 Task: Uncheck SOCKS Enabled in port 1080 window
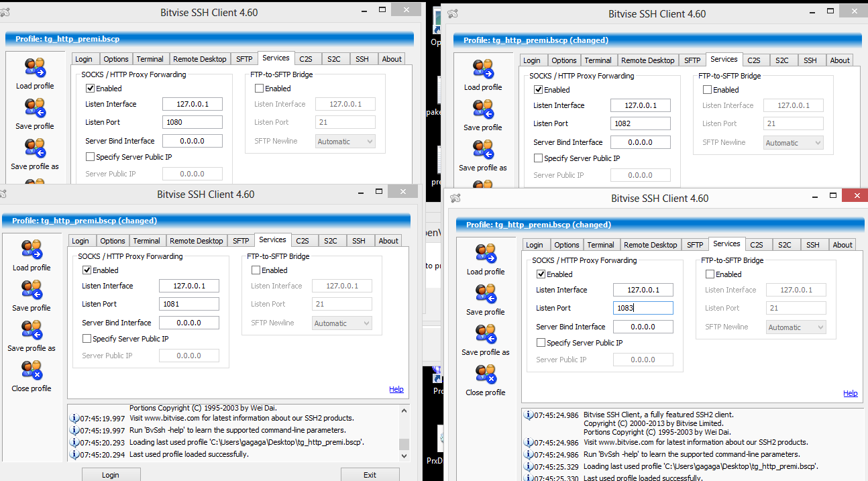90,88
